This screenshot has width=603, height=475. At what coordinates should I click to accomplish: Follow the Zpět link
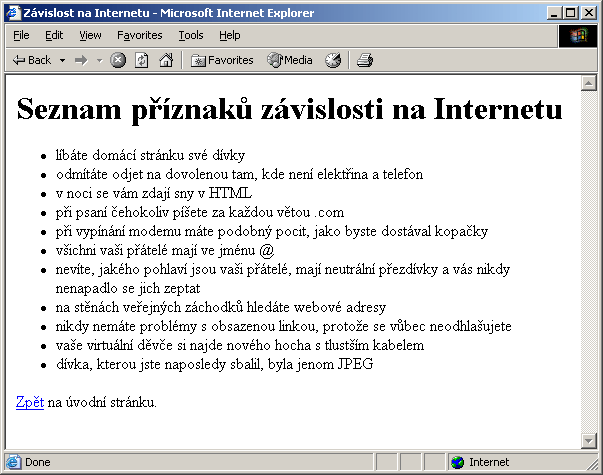(x=30, y=402)
